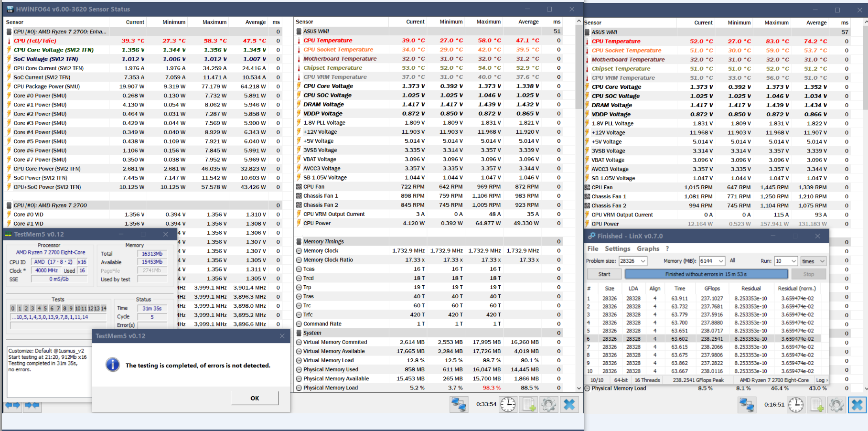Click test number 14 box in TestMem5
The height and width of the screenshot is (431, 868).
[x=103, y=309]
